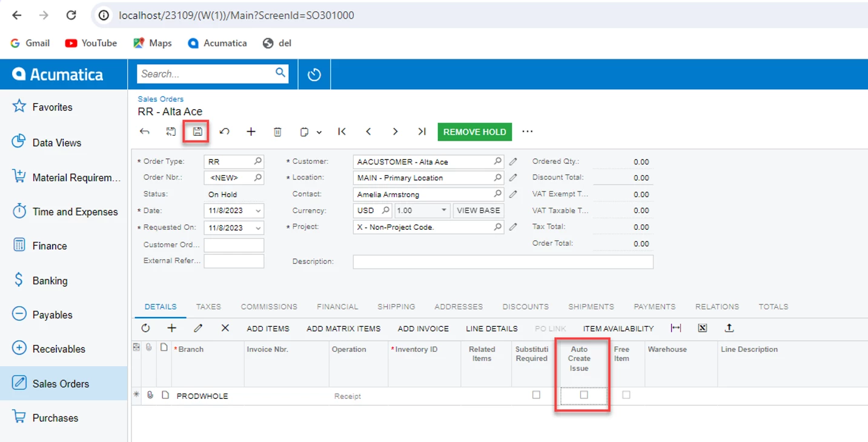Click the ADD INVOICE button
Viewport: 868px width, 442px height.
pos(423,329)
